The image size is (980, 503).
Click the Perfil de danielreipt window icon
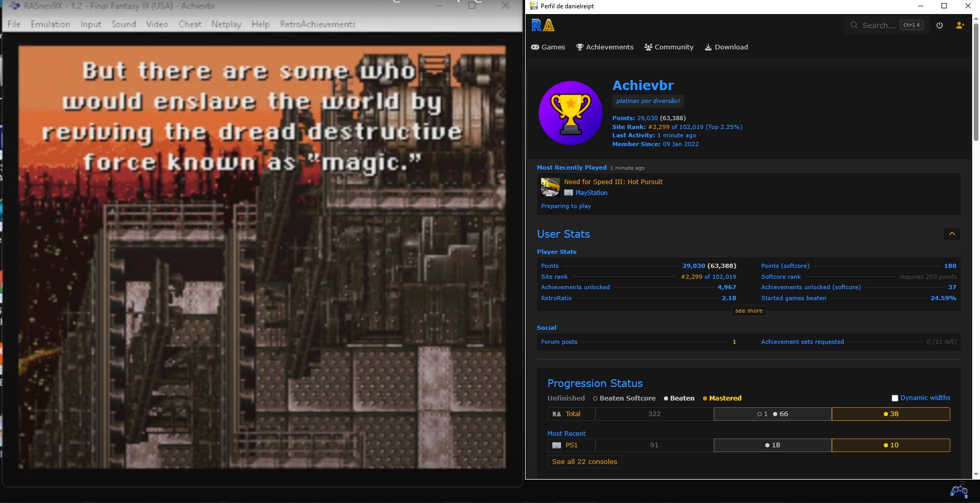[533, 6]
